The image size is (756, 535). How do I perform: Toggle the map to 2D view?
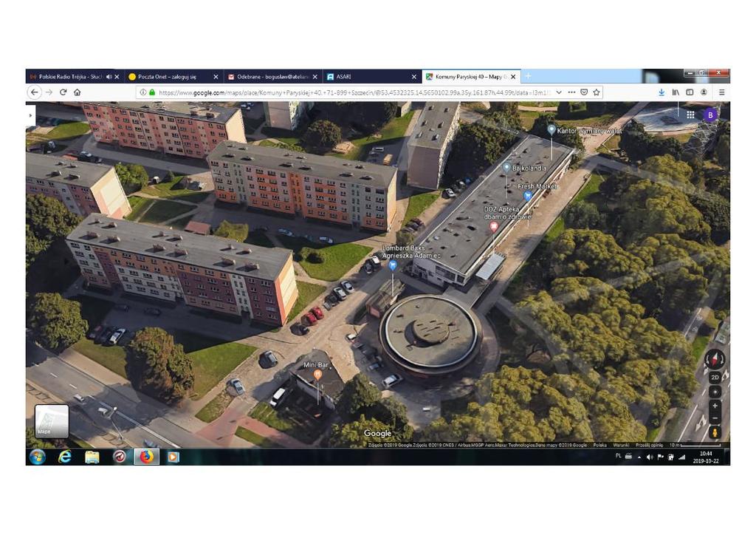[x=715, y=377]
